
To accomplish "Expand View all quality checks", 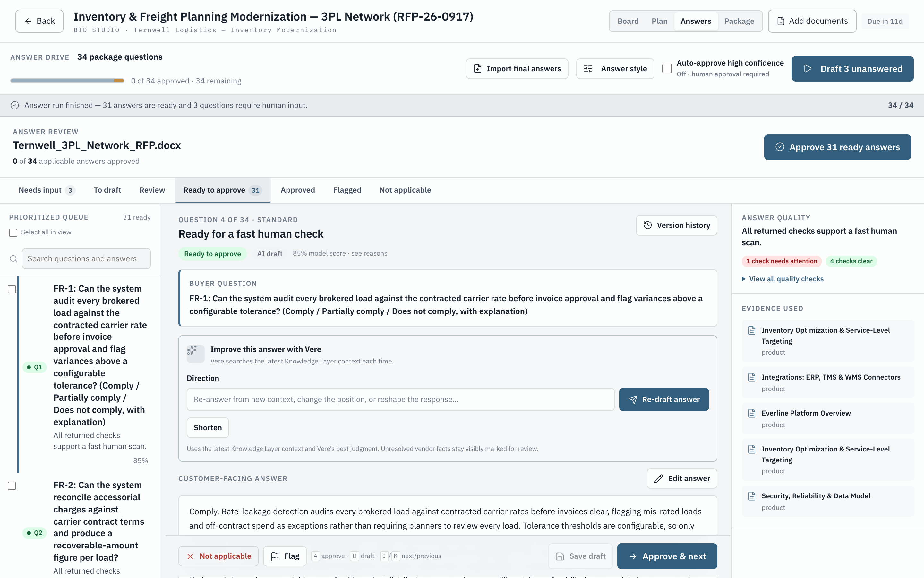I will tap(782, 279).
